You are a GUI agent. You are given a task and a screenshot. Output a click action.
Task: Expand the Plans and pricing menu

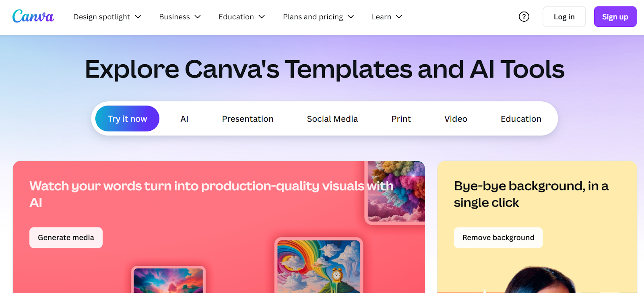pos(318,16)
